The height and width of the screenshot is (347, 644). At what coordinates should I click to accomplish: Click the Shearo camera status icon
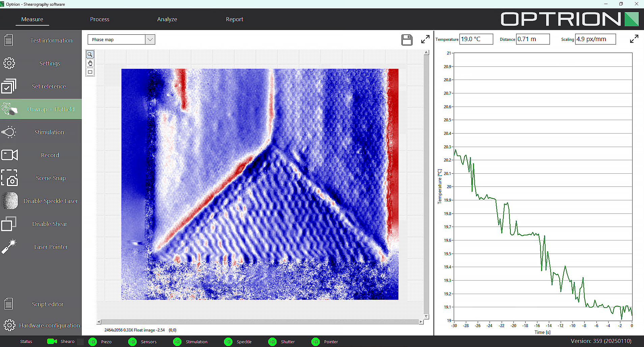pos(52,341)
